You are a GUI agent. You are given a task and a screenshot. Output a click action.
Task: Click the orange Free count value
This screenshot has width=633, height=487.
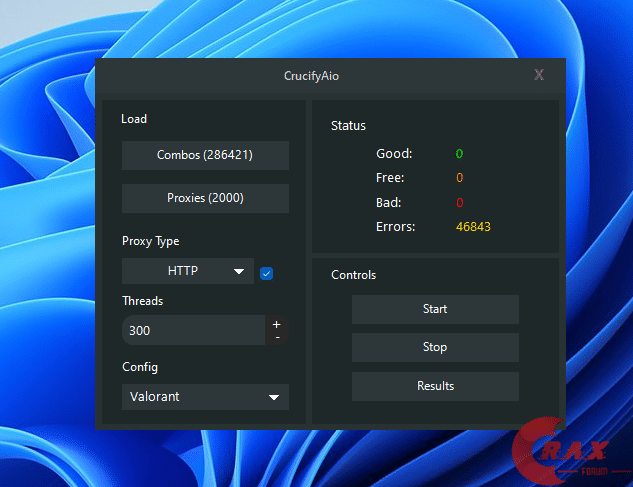[459, 178]
